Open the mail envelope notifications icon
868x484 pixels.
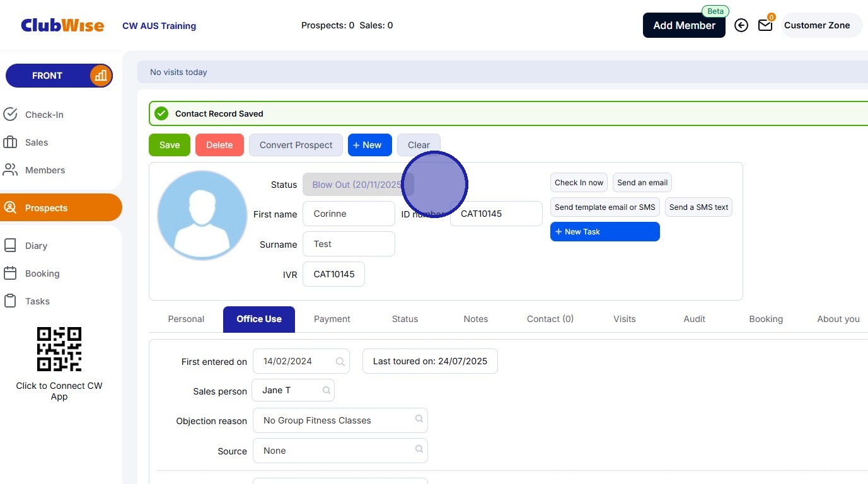[765, 25]
